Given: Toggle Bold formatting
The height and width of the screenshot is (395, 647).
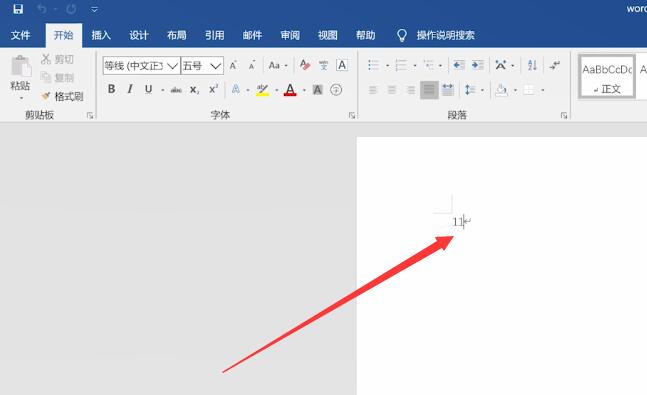Looking at the screenshot, I should (x=111, y=89).
